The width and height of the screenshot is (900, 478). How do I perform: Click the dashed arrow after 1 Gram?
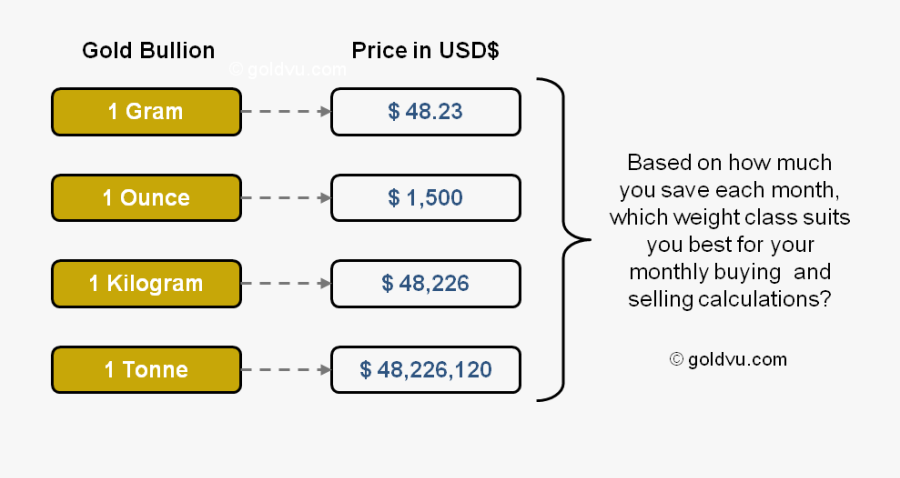tap(286, 111)
